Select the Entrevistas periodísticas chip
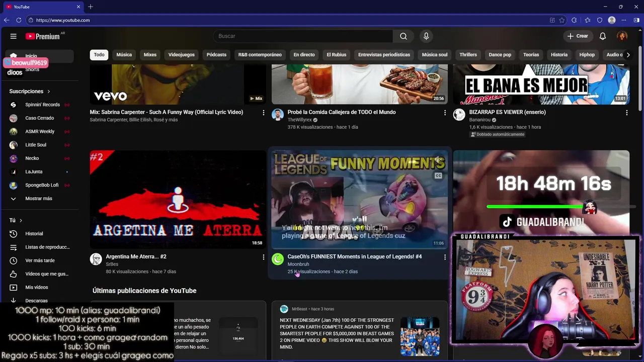 [x=384, y=55]
